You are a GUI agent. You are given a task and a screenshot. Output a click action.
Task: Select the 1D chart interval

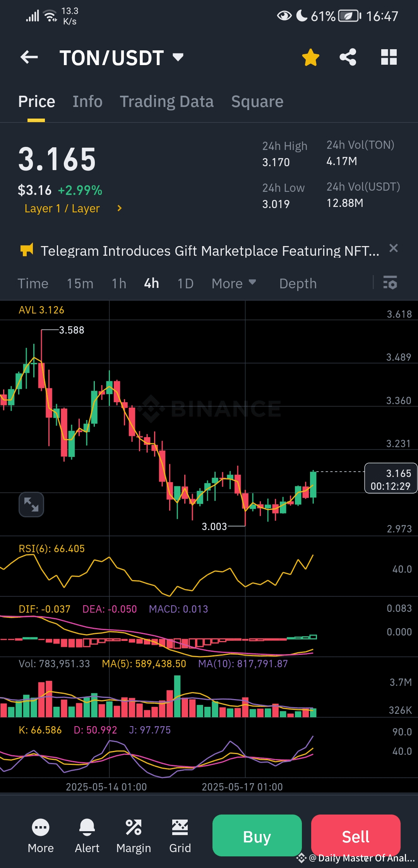(x=185, y=284)
